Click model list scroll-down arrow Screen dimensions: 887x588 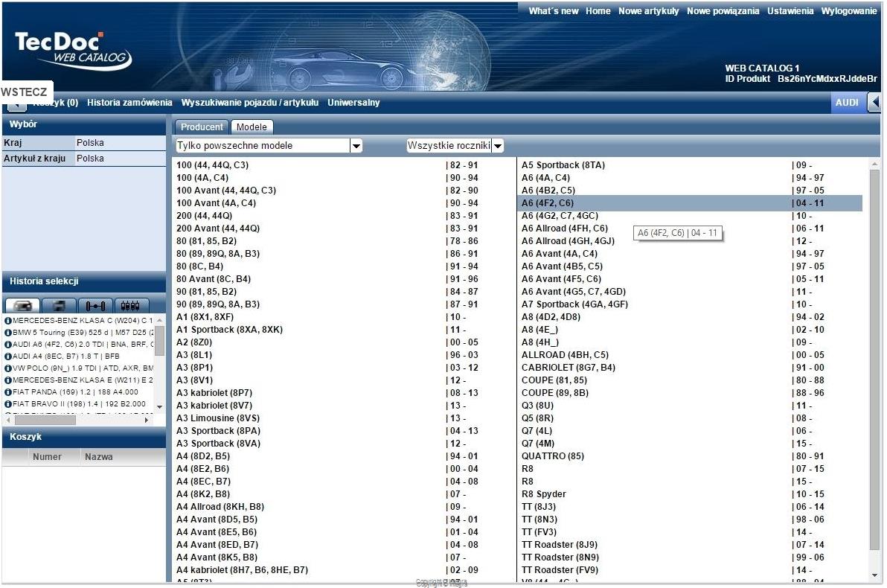click(874, 575)
